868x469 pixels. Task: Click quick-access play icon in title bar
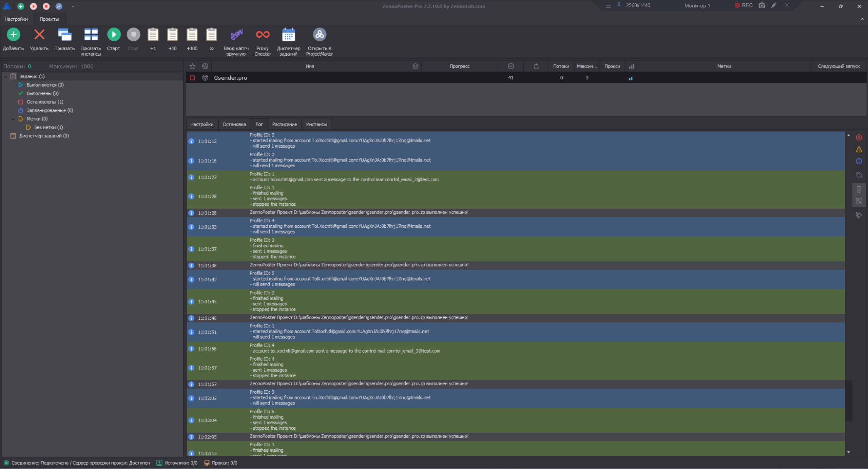pos(33,6)
